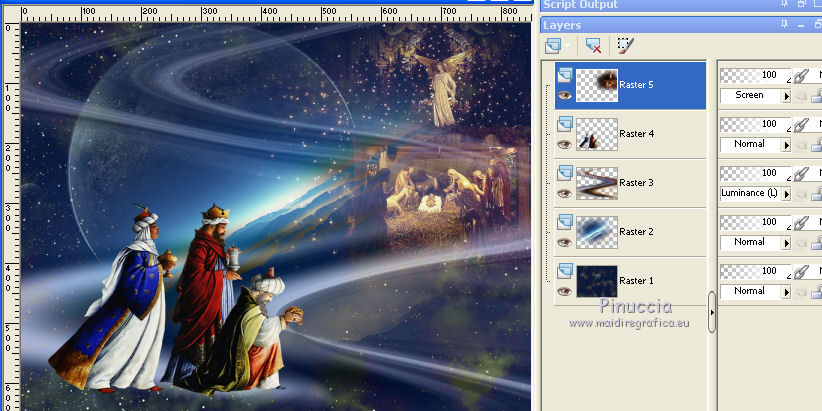The image size is (822, 411).
Task: Expand the Layers palette splitter arrow
Action: click(712, 312)
